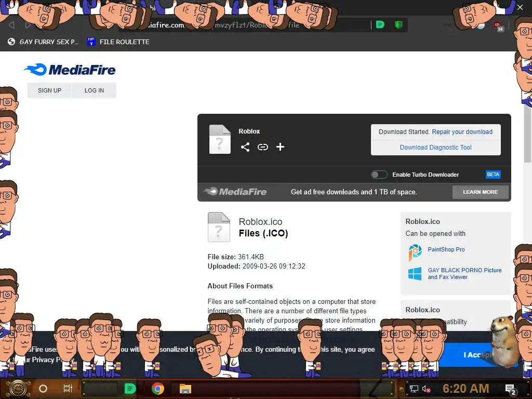This screenshot has width=532, height=399.
Task: Open the MediaFire logo home link
Action: (70, 70)
